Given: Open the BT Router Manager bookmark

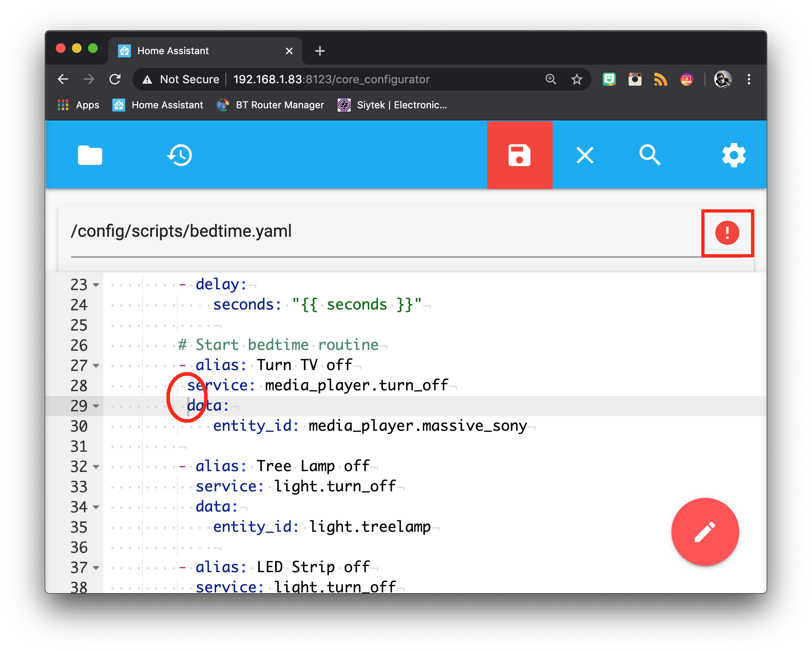Looking at the screenshot, I should coord(271,105).
